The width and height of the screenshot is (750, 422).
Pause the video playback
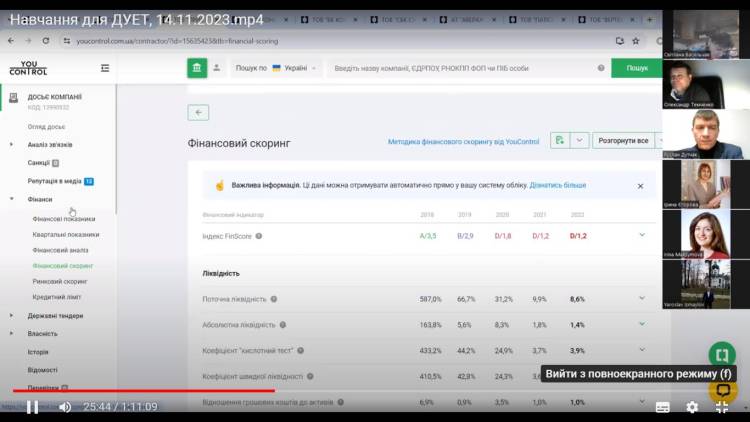tap(32, 407)
